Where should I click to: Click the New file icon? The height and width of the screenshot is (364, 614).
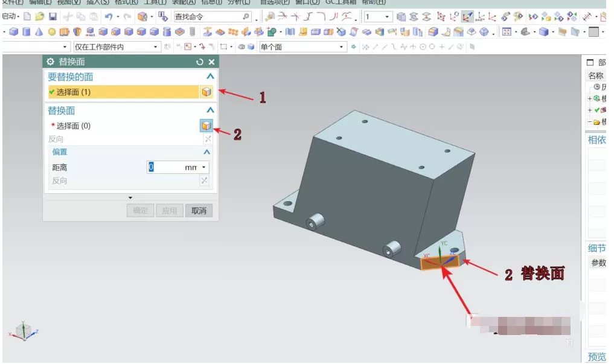pyautogui.click(x=27, y=16)
